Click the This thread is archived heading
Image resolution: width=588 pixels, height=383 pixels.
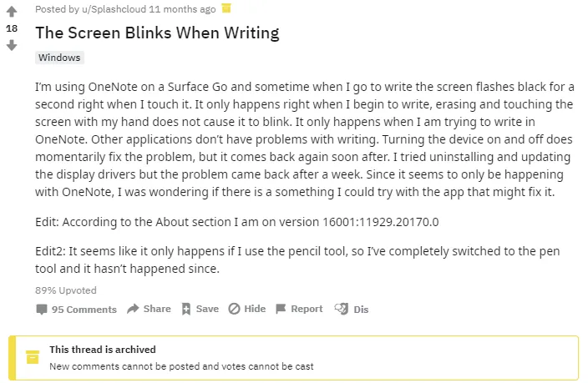point(103,350)
